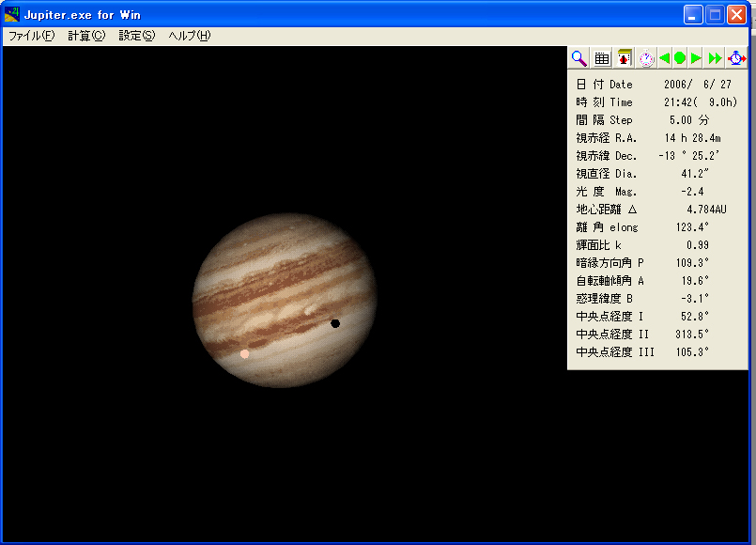
Task: Click the calendar date-setting icon
Action: click(625, 58)
